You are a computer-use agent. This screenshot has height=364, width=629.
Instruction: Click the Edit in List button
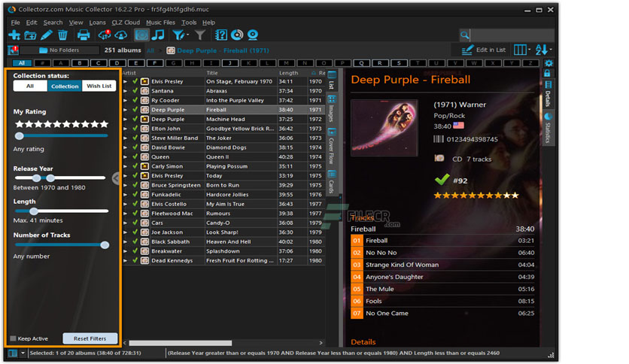coord(484,50)
